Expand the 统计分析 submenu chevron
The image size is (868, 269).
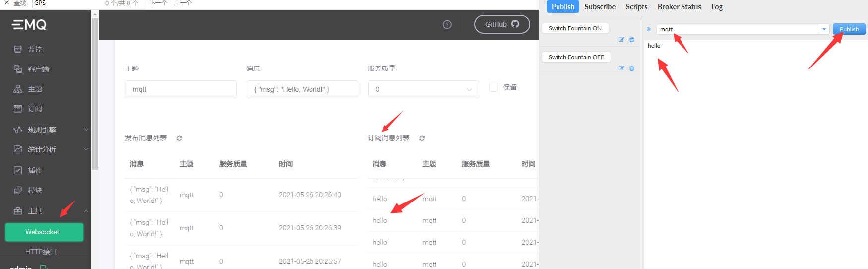click(x=86, y=149)
